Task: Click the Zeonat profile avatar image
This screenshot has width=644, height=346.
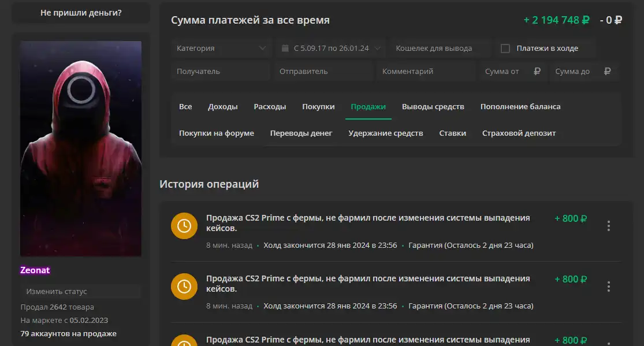Action: tap(81, 148)
